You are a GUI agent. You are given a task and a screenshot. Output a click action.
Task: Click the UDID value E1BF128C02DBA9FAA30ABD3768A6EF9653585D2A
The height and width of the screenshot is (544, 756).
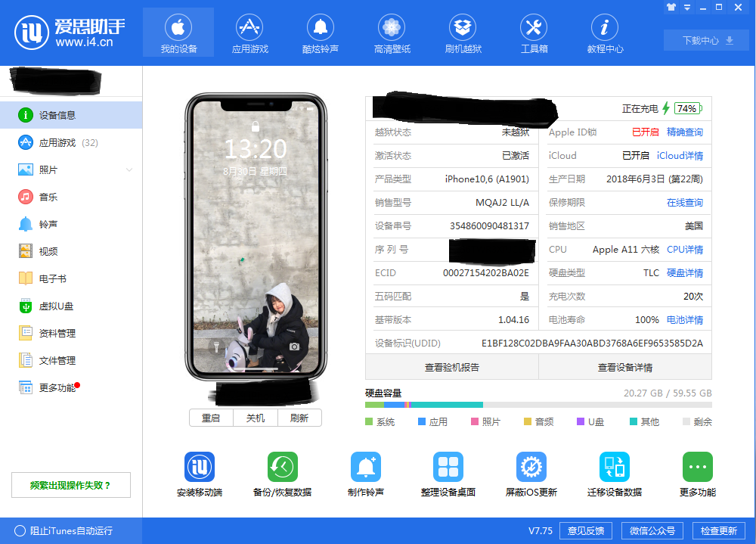coord(592,343)
